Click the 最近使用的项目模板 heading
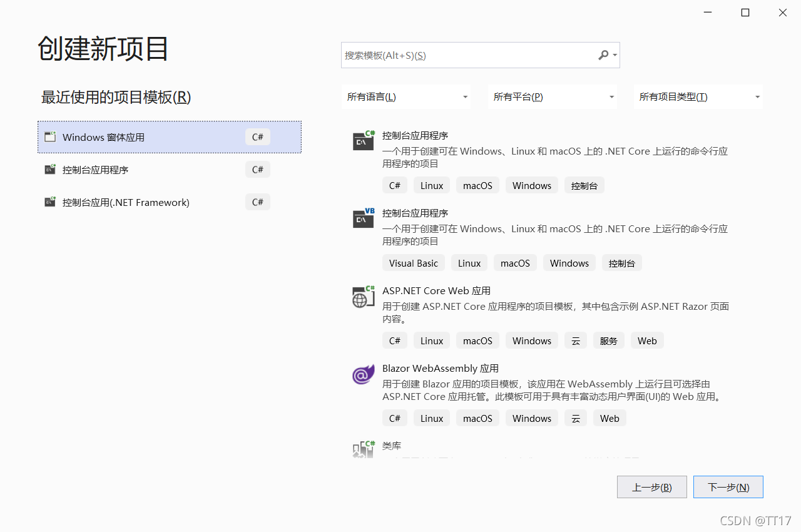Image resolution: width=801 pixels, height=532 pixels. click(116, 97)
